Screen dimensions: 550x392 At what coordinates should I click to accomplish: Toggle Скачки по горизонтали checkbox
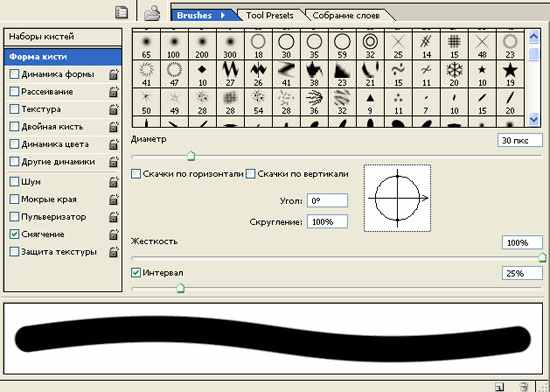point(136,174)
